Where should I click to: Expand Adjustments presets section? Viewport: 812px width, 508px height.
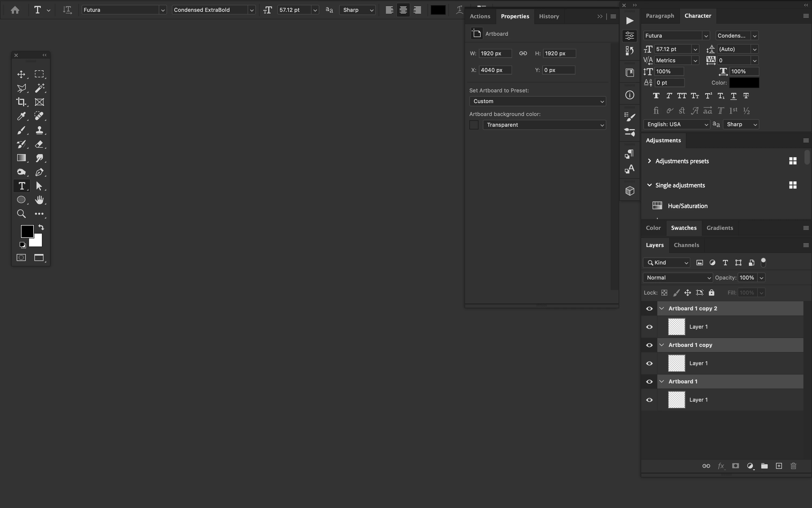click(649, 161)
